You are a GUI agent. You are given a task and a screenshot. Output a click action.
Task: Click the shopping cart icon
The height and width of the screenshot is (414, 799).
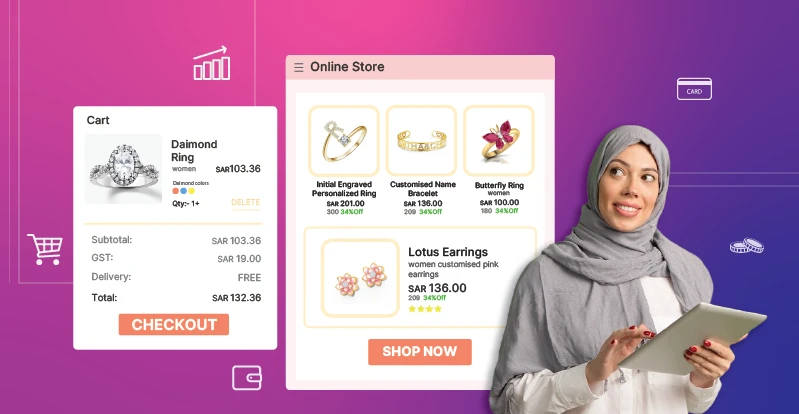pyautogui.click(x=45, y=249)
